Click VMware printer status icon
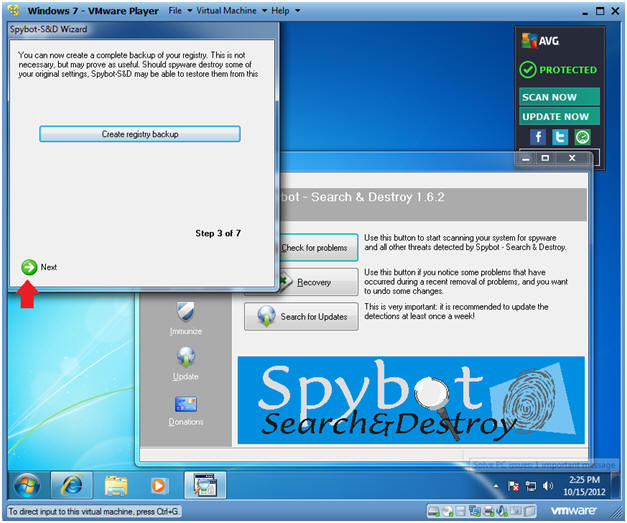The width and height of the screenshot is (627, 523). [489, 511]
